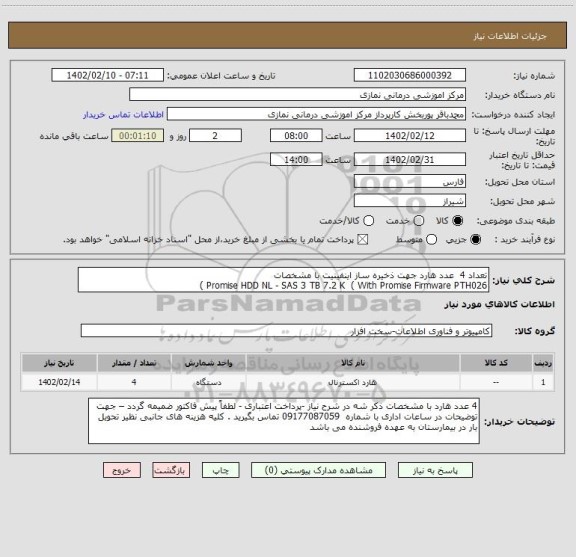Click the بازگشت back button
Viewport: 576px width, 557px height.
[x=171, y=470]
